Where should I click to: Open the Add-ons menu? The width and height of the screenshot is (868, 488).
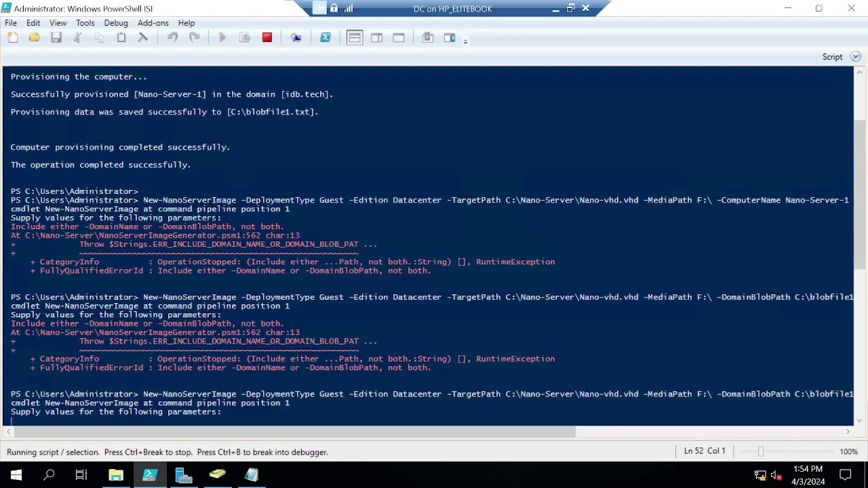pyautogui.click(x=153, y=23)
